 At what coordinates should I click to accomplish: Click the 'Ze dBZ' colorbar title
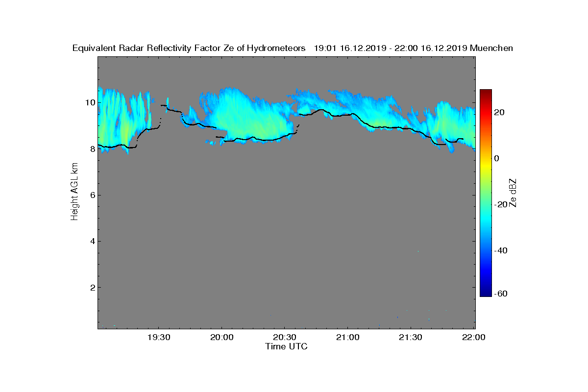coord(513,193)
